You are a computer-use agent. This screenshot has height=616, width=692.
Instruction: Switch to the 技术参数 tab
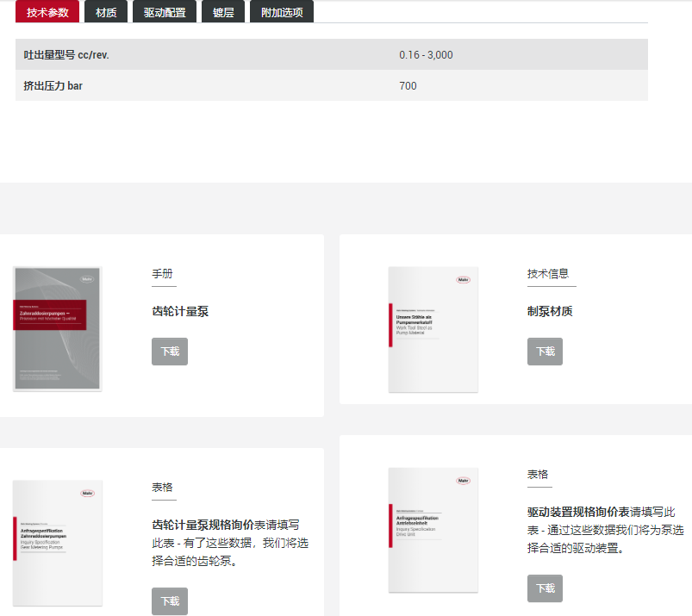[47, 12]
